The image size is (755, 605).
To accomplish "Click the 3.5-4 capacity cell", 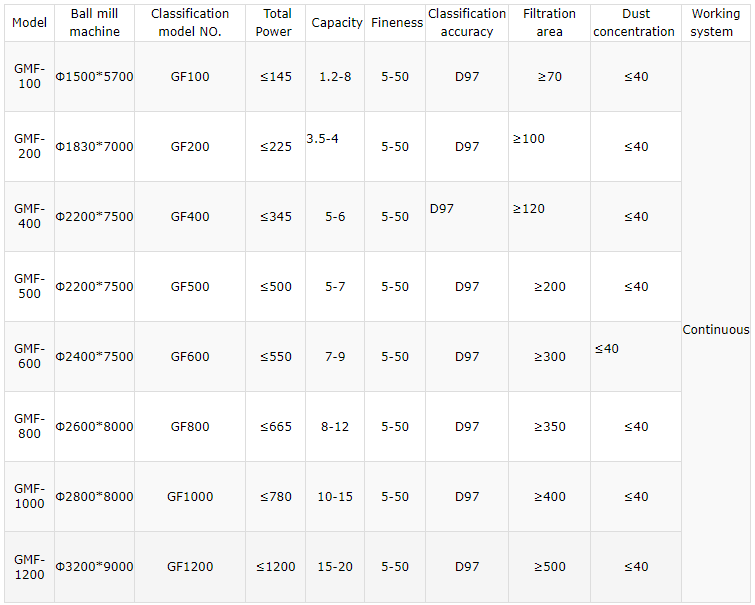I will (x=335, y=146).
